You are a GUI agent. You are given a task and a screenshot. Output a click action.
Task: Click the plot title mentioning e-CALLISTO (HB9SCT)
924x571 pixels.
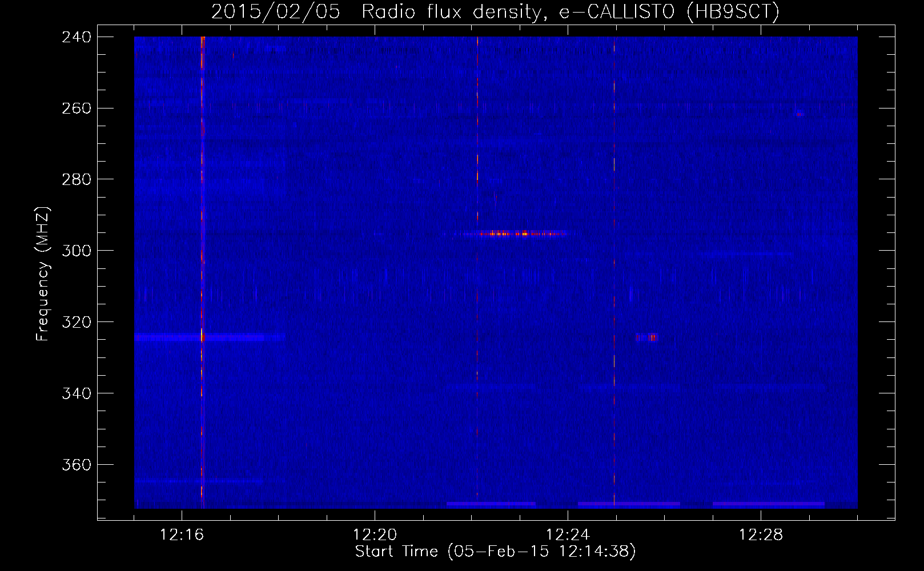(x=495, y=11)
